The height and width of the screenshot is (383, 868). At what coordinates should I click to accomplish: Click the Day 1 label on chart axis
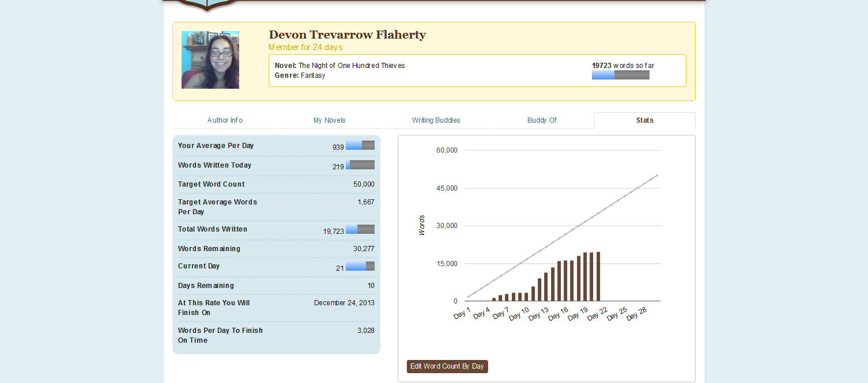[462, 314]
